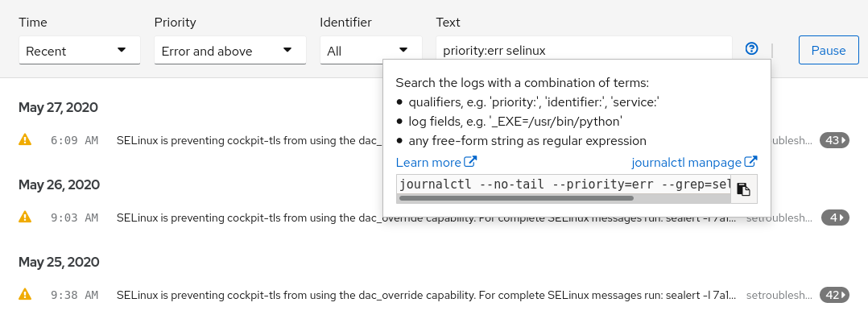Image resolution: width=868 pixels, height=315 pixels.
Task: Click the May 27, 2020 date heading
Action: (58, 107)
